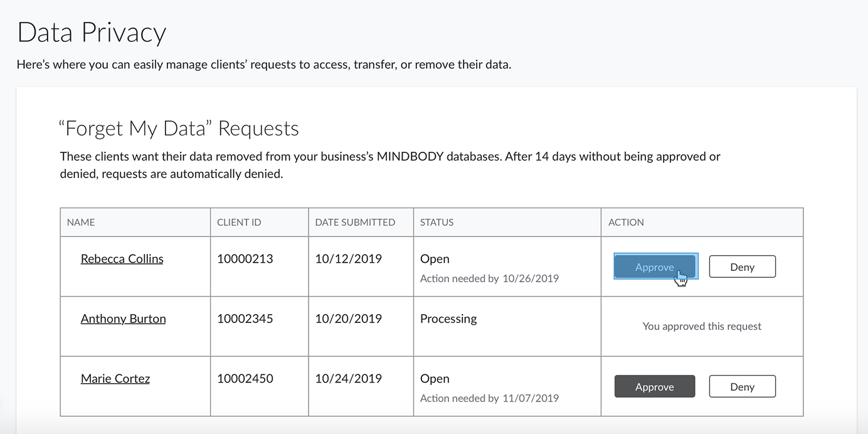Click the STATUS column header
This screenshot has height=434, width=868.
(x=437, y=222)
